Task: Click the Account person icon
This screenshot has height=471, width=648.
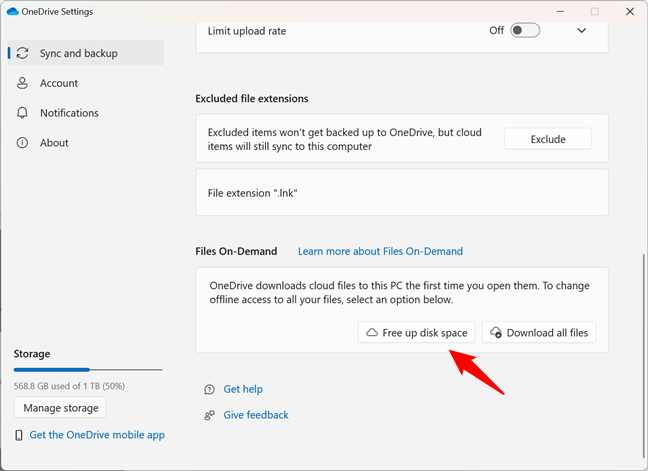Action: [23, 83]
